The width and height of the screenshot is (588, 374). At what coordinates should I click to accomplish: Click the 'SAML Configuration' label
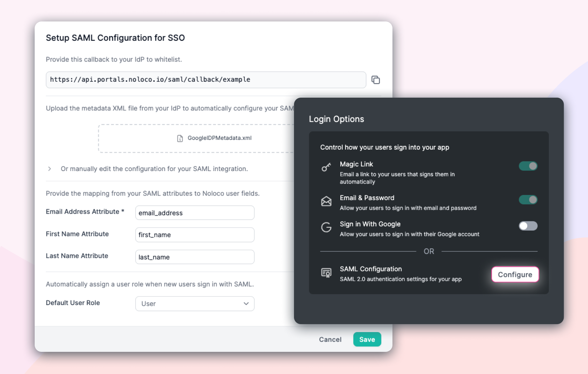click(371, 269)
